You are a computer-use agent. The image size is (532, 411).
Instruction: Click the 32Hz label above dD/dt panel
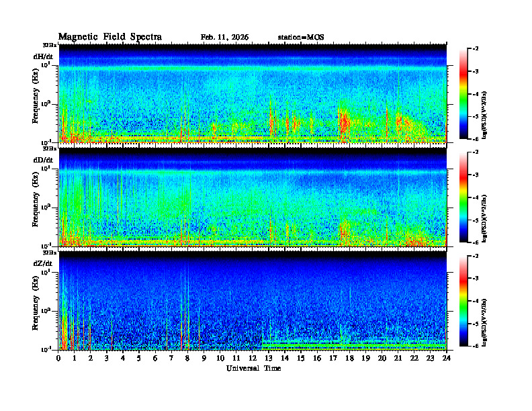point(50,148)
